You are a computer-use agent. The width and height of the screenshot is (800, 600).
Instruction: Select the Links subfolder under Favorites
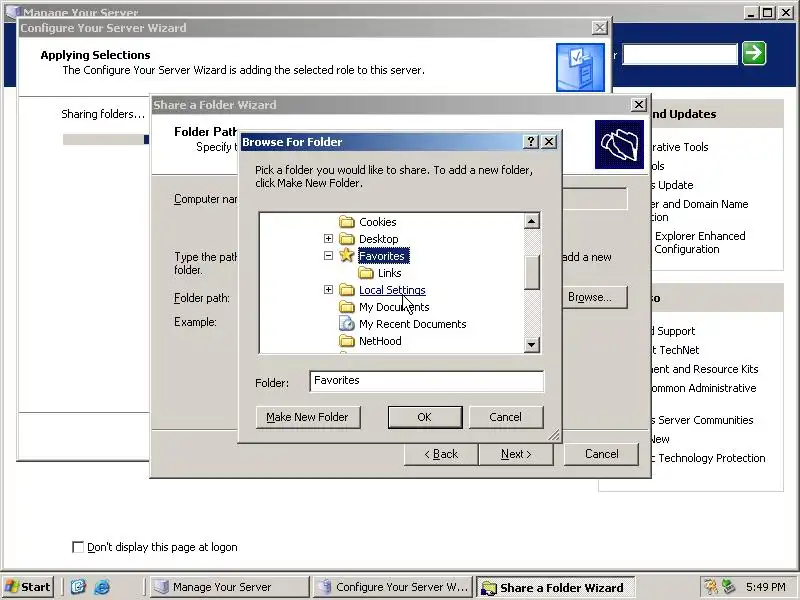389,273
